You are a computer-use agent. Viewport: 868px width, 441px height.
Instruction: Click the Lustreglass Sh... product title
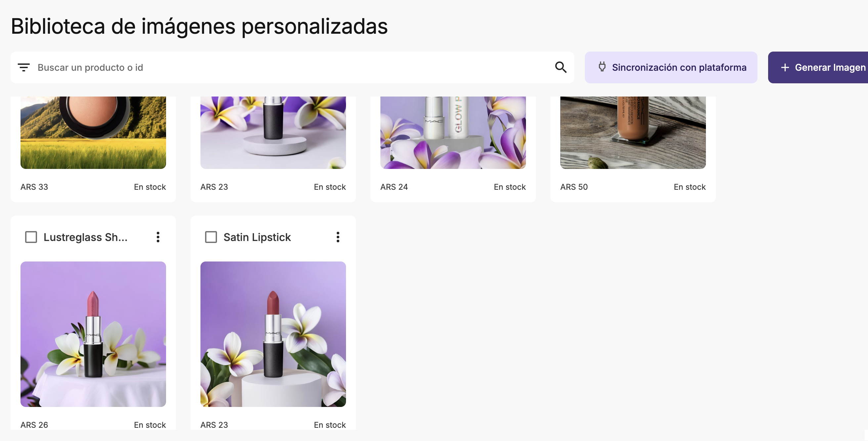pos(86,237)
